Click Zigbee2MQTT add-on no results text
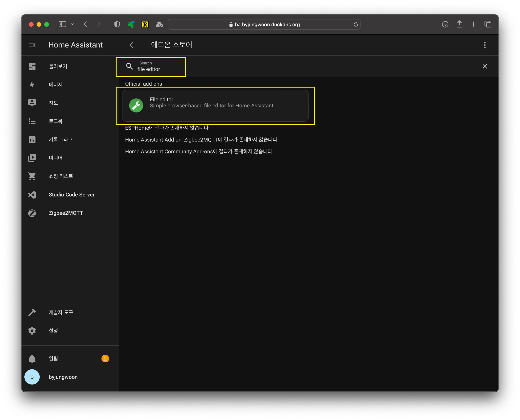This screenshot has height=420, width=520. click(201, 140)
